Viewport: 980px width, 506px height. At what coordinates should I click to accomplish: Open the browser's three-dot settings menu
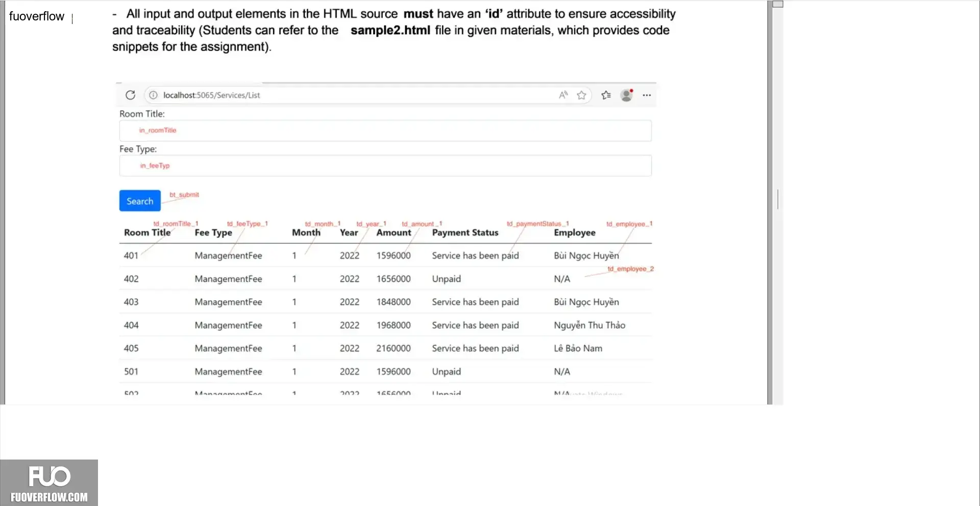[647, 95]
